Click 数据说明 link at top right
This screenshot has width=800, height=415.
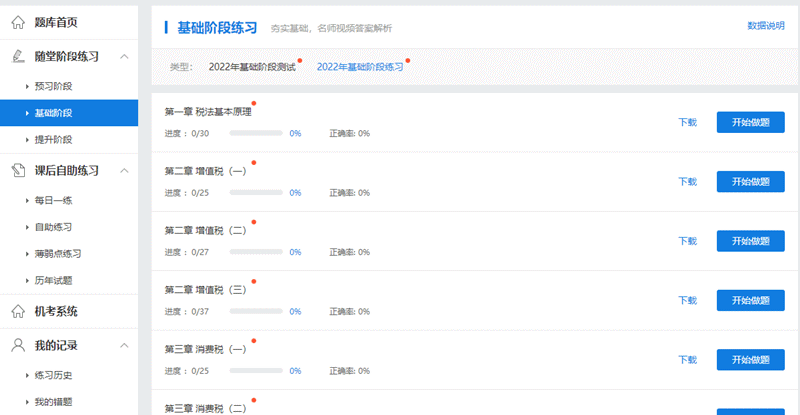766,26
